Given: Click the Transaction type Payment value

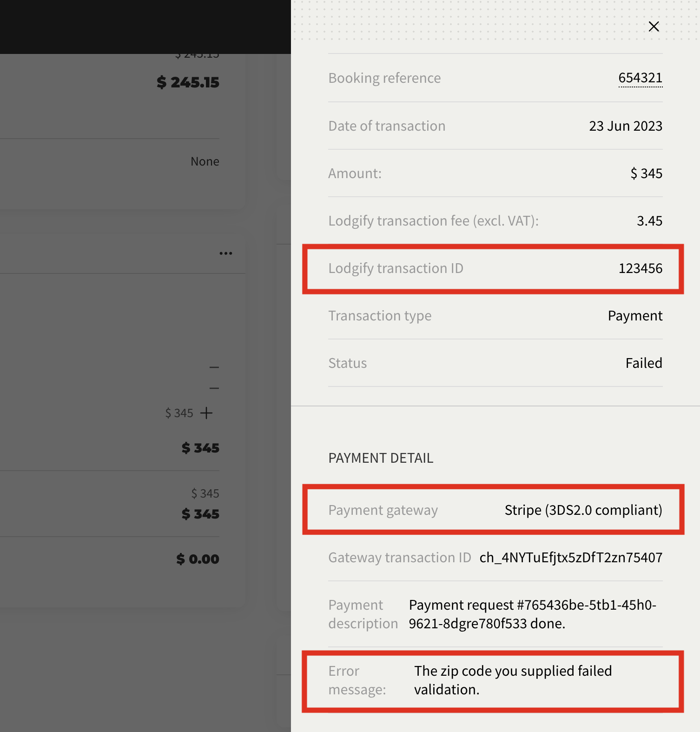Looking at the screenshot, I should point(635,316).
